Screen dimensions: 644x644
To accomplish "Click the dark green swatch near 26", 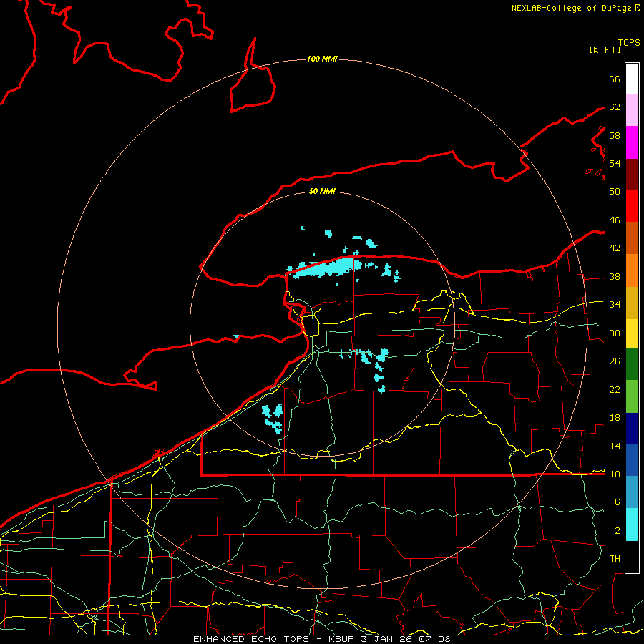I will (x=632, y=364).
